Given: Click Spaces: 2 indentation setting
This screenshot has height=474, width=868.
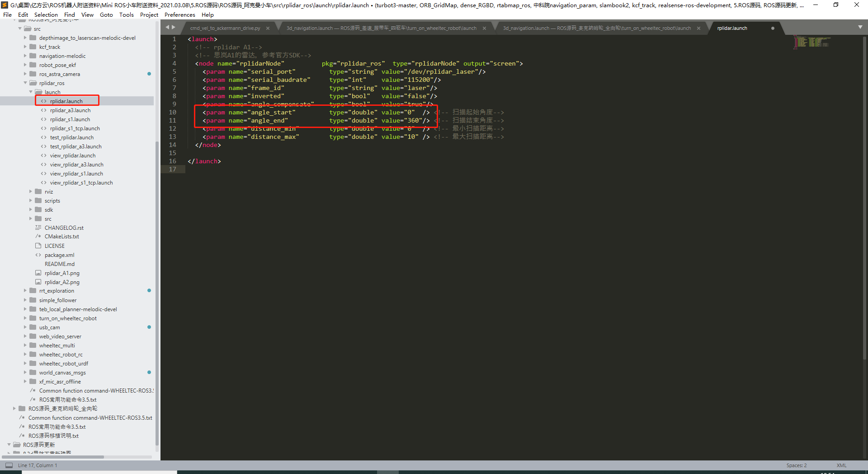Looking at the screenshot, I should click(x=796, y=465).
